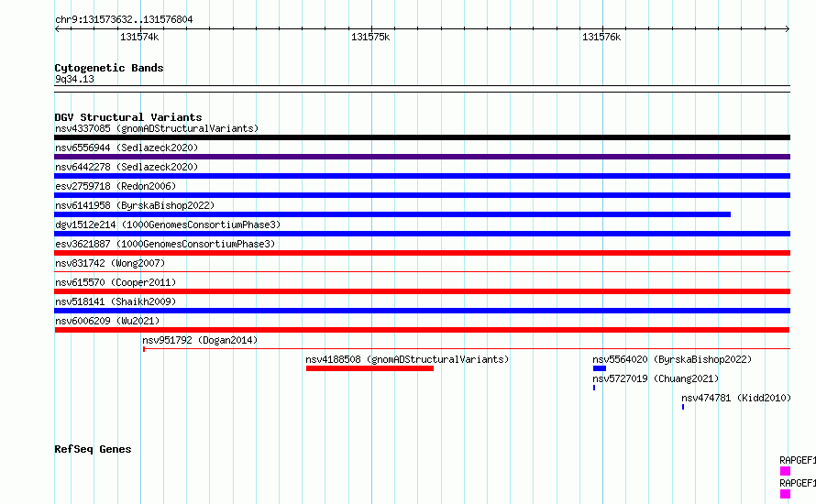Click the ruler's right arrowhead

pos(788,28)
